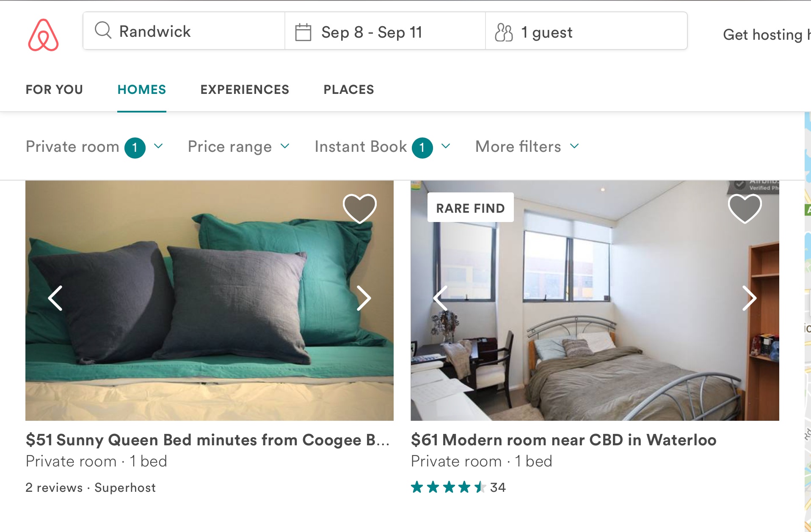Image resolution: width=811 pixels, height=532 pixels.
Task: Switch to the Experiences tab
Action: point(244,89)
